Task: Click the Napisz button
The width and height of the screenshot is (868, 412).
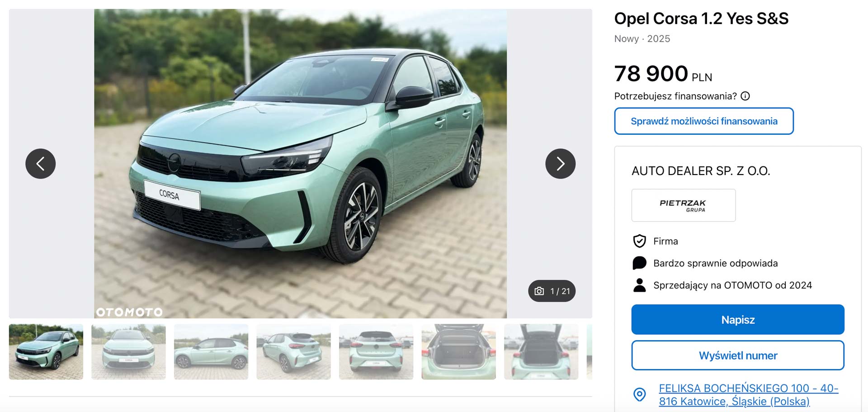Action: [x=737, y=320]
